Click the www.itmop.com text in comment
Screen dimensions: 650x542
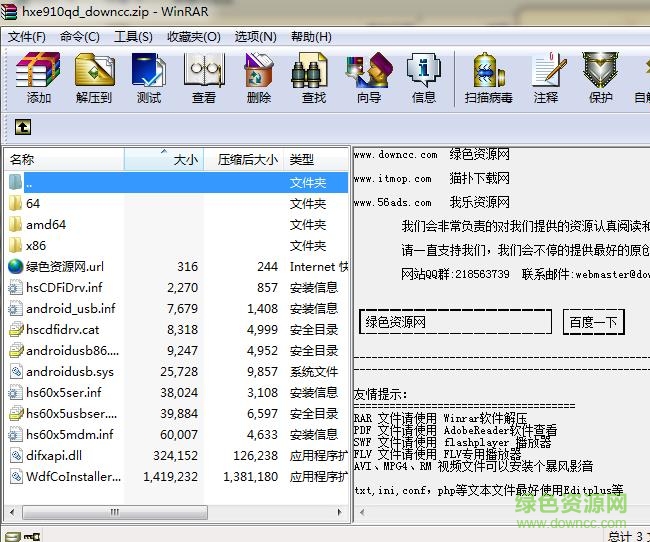coord(393,179)
